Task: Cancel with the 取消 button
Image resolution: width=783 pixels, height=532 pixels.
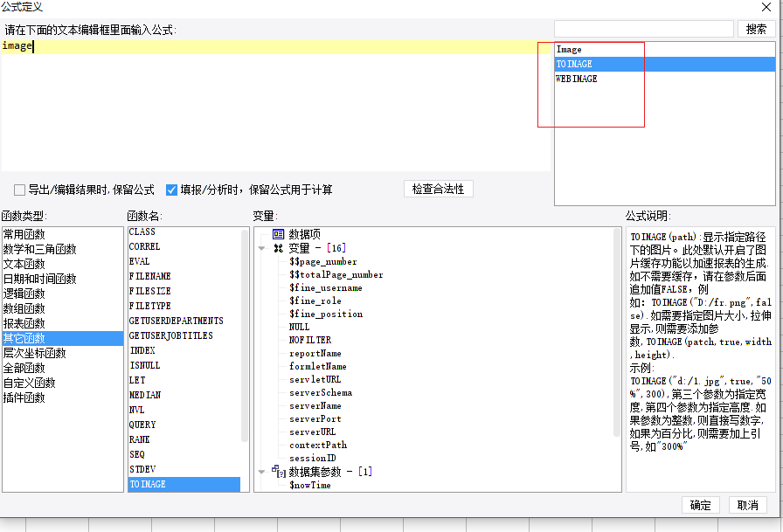Action: [x=747, y=505]
